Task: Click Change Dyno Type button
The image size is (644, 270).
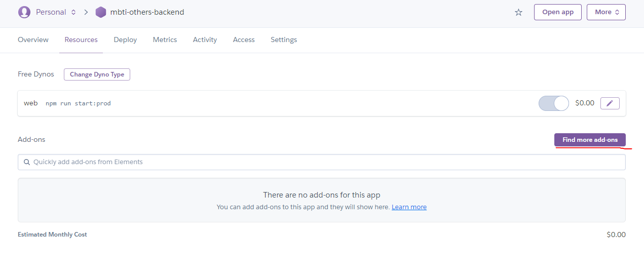Action: (x=97, y=74)
